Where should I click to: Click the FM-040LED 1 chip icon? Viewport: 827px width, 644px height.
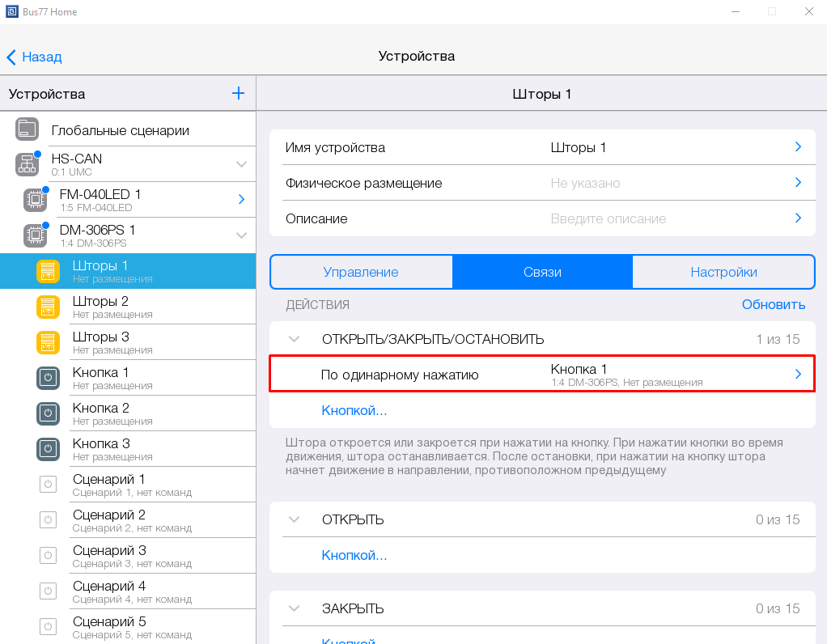click(35, 200)
